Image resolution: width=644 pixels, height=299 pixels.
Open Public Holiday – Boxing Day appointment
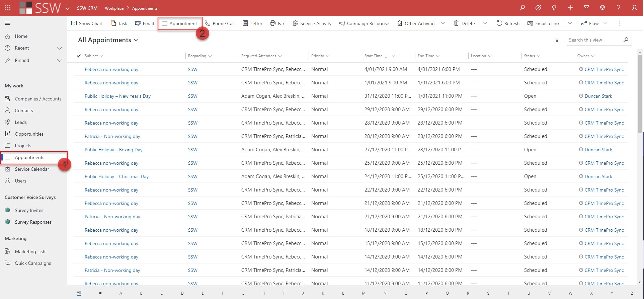point(113,150)
